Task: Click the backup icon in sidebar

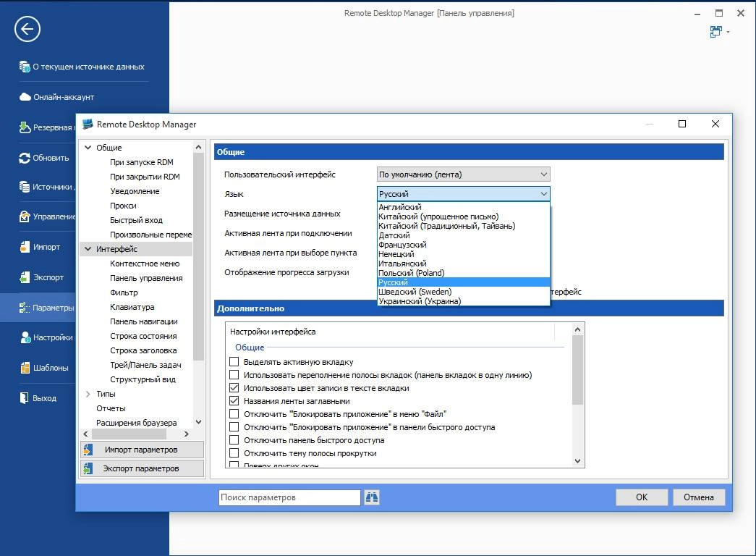Action: tap(25, 127)
